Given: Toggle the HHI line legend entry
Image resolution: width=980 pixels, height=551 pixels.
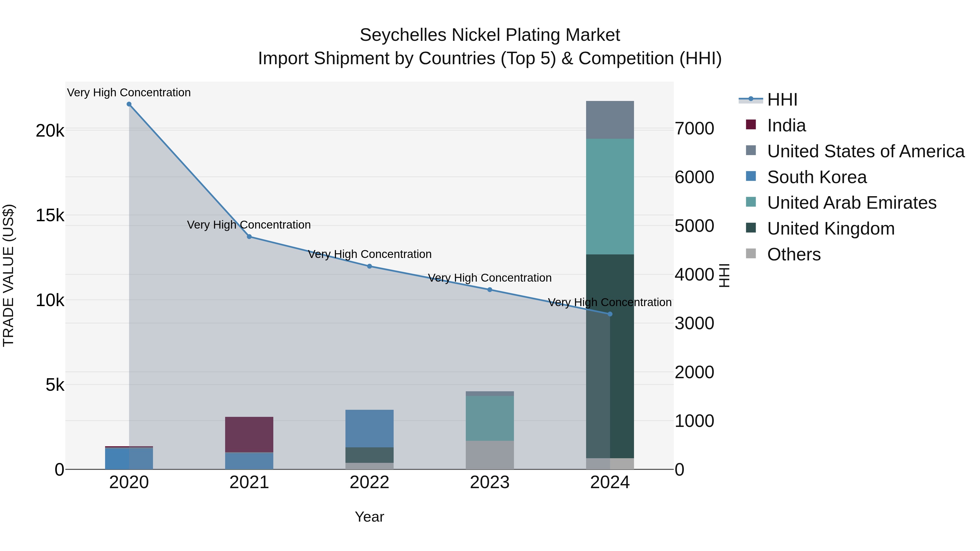Looking at the screenshot, I should click(768, 100).
